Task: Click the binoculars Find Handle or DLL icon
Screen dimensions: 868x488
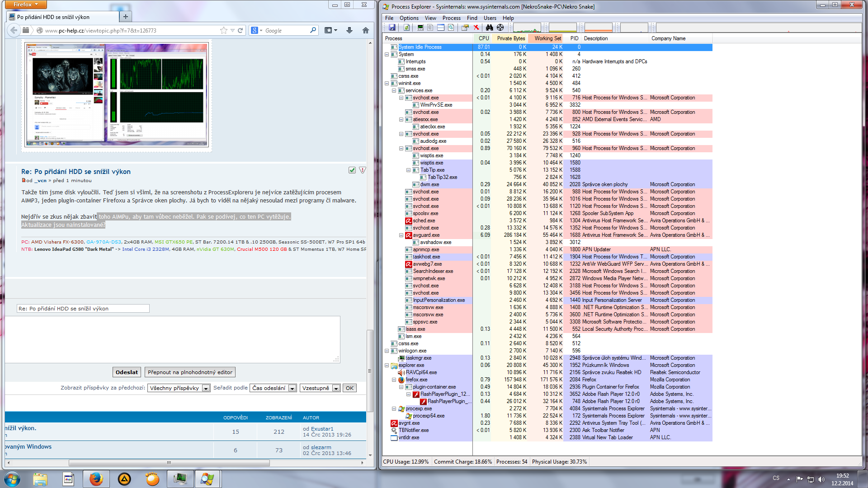Action: coord(489,28)
